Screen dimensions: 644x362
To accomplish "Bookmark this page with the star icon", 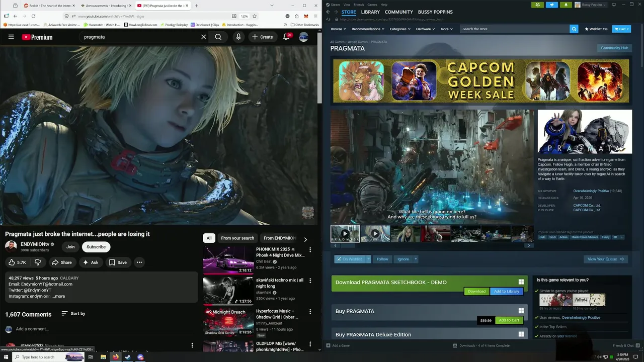I will [255, 16].
